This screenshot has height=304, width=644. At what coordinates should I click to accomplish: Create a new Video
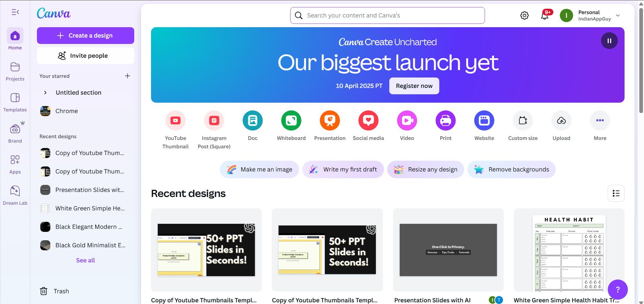tap(407, 126)
